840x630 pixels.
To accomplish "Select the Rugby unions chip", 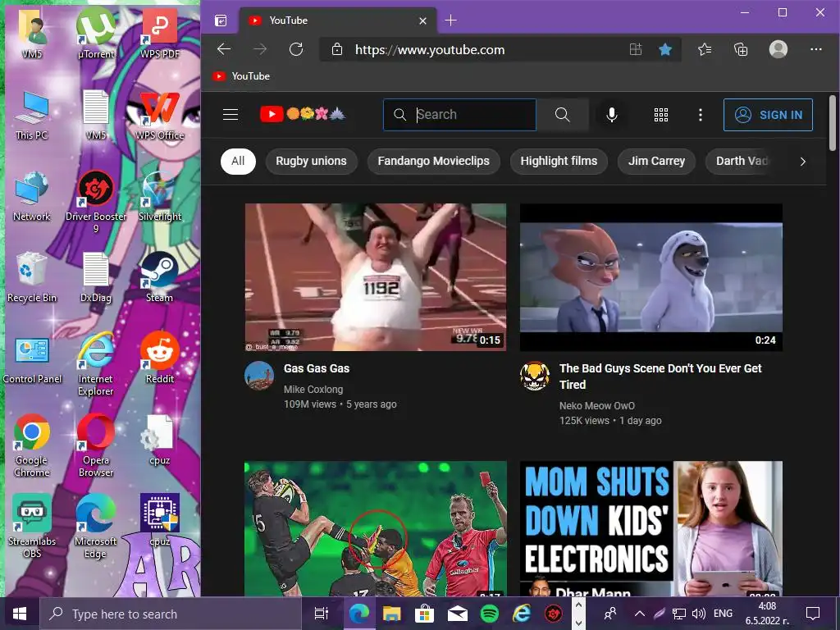I will point(311,161).
